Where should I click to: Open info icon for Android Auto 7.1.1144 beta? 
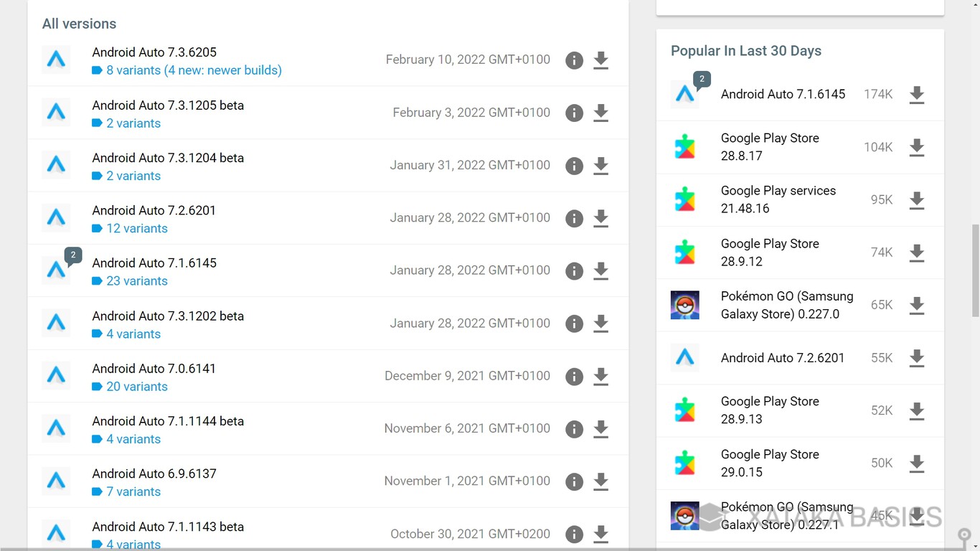574,429
